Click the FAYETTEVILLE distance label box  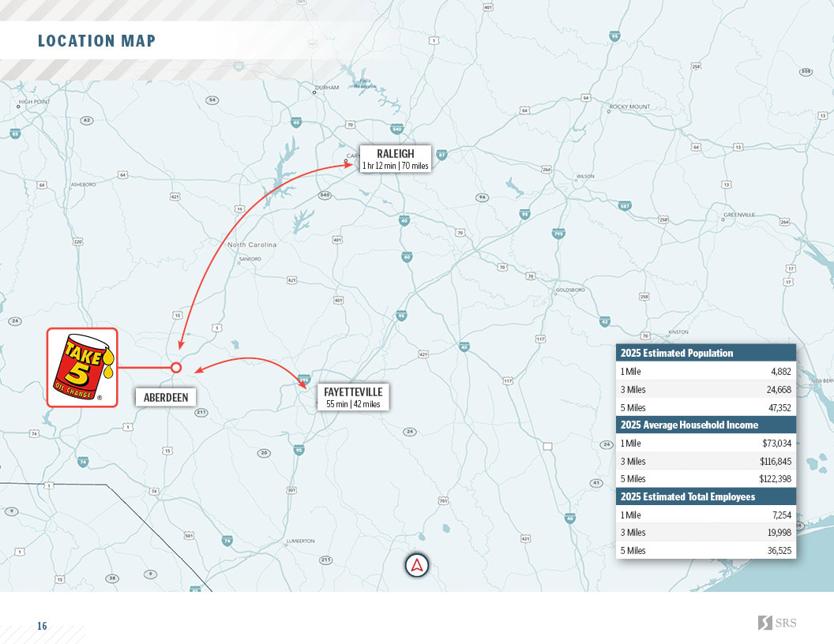pos(353,397)
